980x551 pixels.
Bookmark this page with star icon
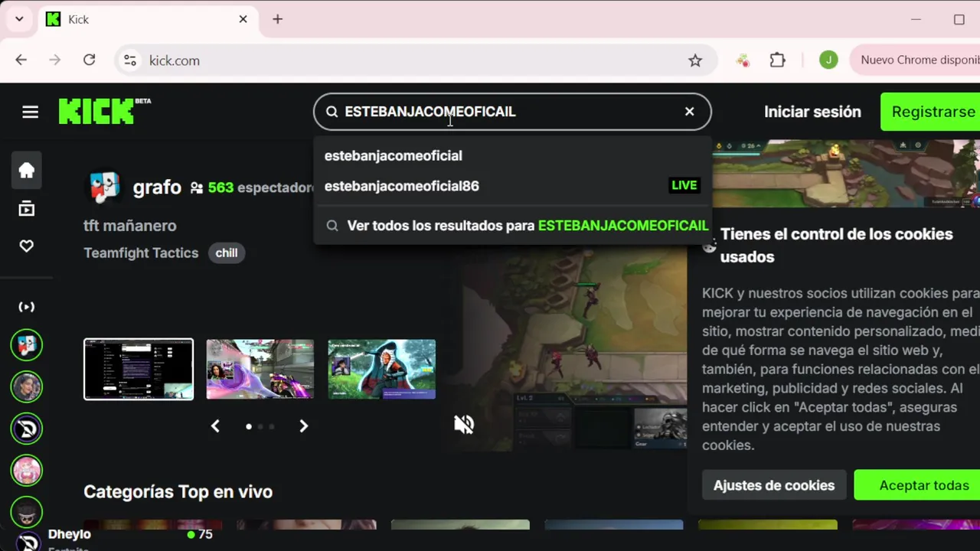click(695, 60)
